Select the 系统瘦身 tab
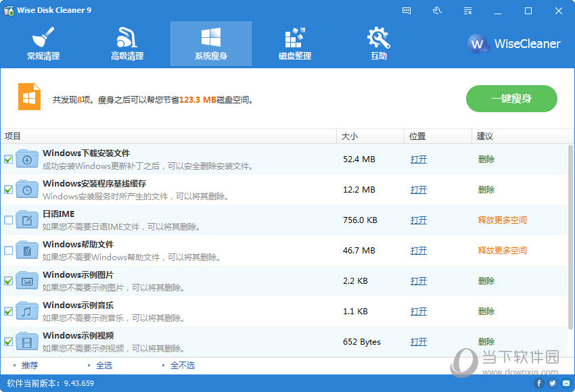The width and height of the screenshot is (575, 392). 211,44
